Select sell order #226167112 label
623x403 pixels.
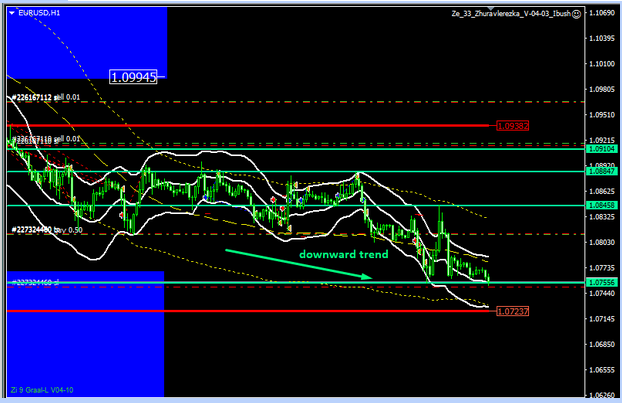tap(46, 98)
